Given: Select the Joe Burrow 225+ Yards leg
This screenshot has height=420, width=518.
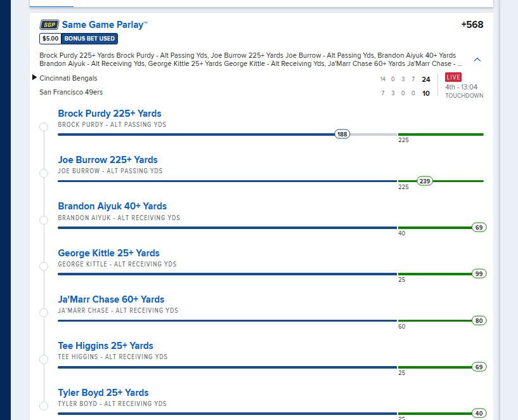Looking at the screenshot, I should click(x=108, y=160).
